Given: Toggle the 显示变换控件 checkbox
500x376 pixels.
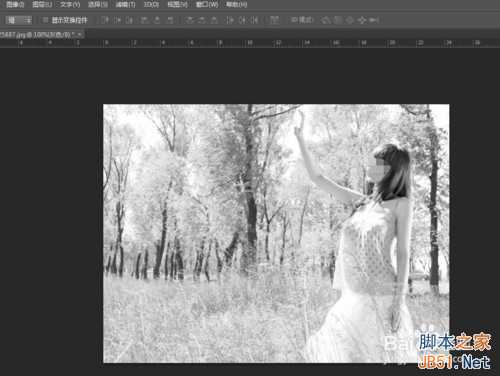Looking at the screenshot, I should [46, 20].
